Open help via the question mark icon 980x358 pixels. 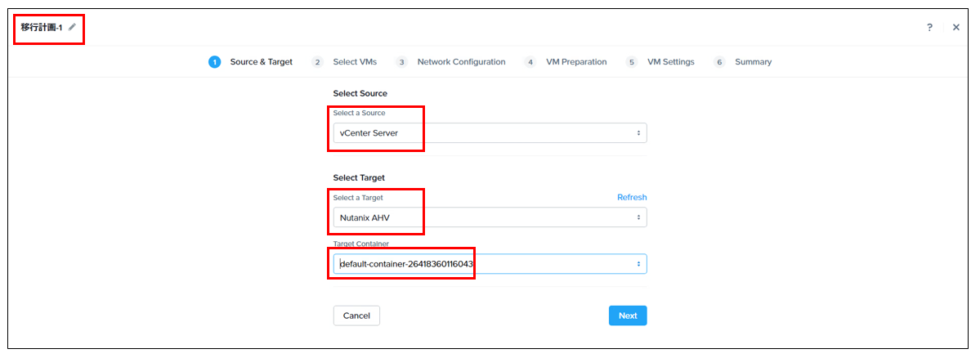930,28
